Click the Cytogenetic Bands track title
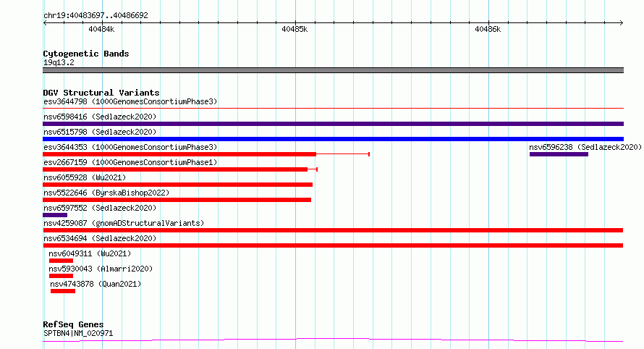Image resolution: width=644 pixels, height=349 pixels. click(x=86, y=54)
